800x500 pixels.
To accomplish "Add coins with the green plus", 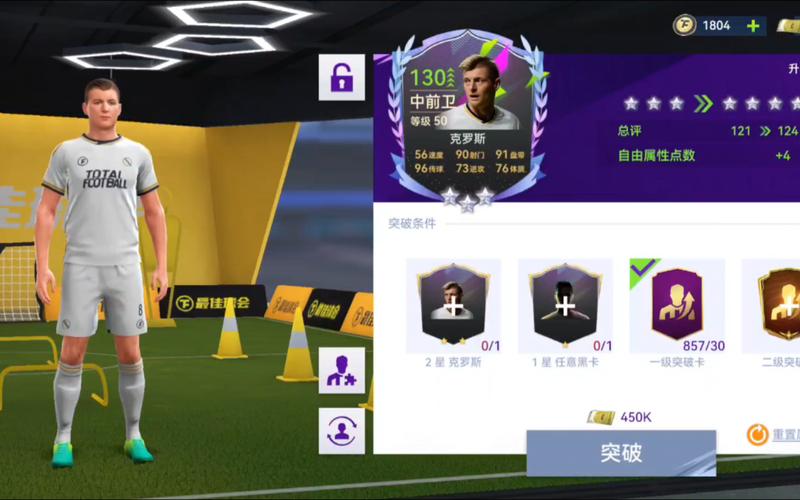I will pos(753,26).
